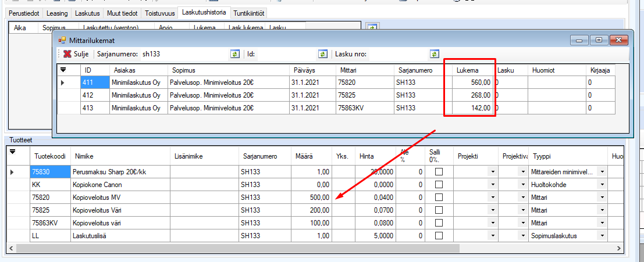Sort Tuotteet by Määrä column header

click(311, 156)
